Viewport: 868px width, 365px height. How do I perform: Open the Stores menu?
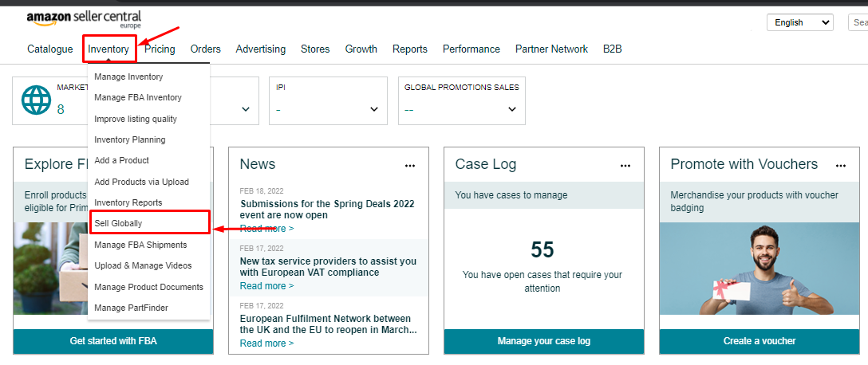coord(315,49)
